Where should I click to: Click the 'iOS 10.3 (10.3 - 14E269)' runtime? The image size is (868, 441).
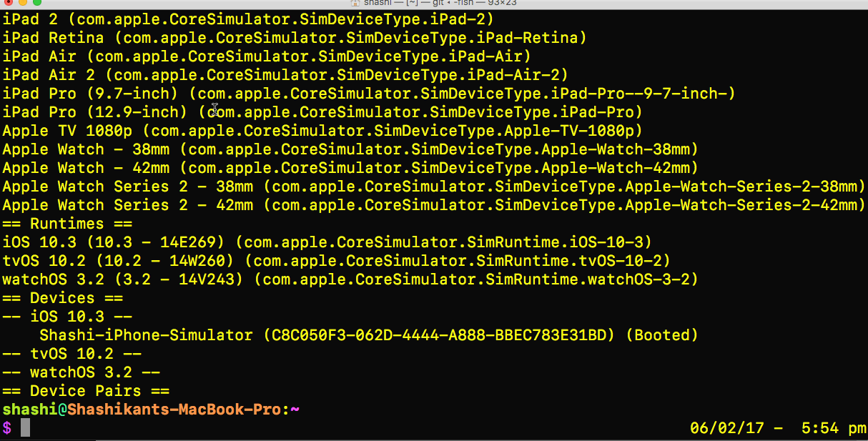[x=114, y=242]
